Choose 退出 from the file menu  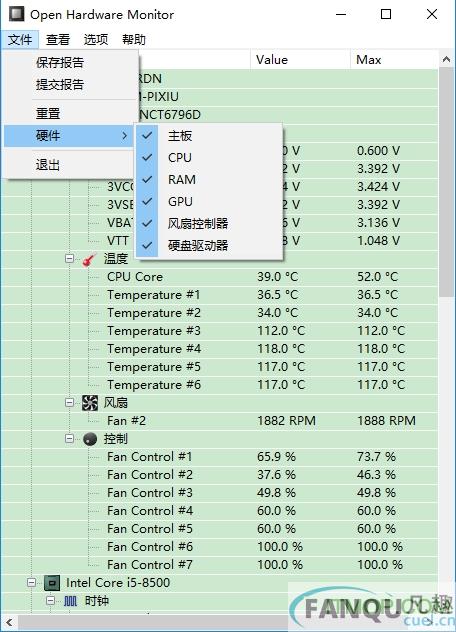point(71,165)
